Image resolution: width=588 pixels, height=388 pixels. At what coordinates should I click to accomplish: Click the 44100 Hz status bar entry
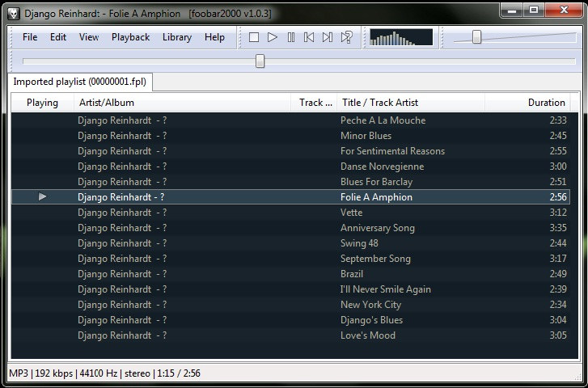click(x=98, y=373)
